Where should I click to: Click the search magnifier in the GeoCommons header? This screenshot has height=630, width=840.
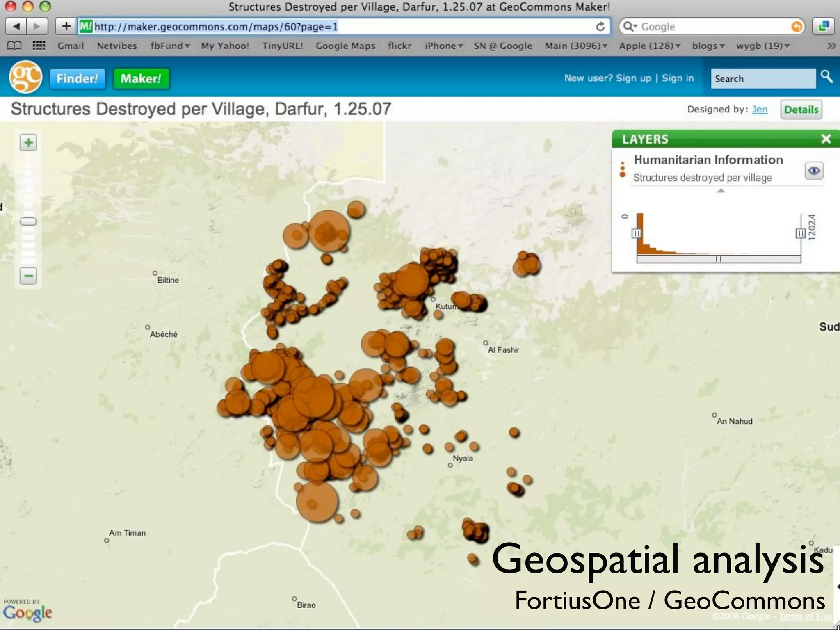pyautogui.click(x=826, y=76)
